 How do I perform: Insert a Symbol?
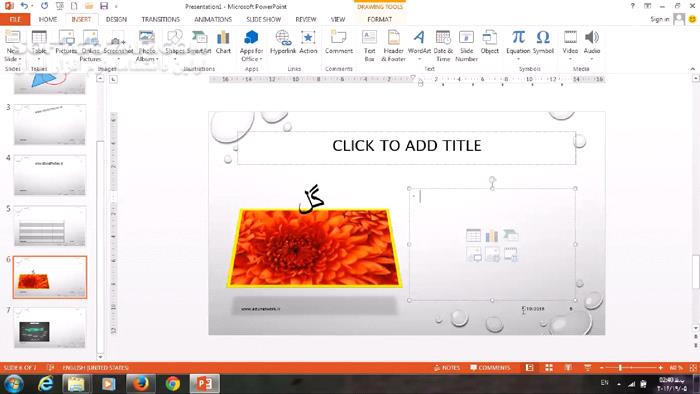click(x=543, y=42)
